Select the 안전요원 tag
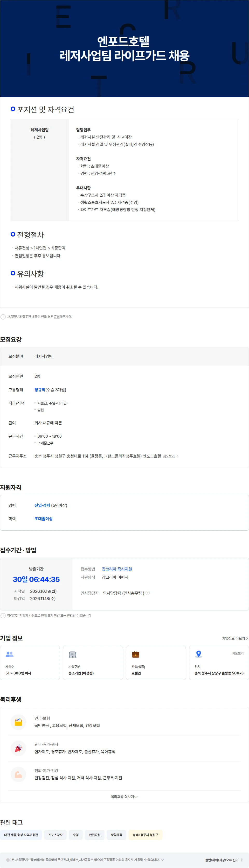The image size is (249, 868). [x=94, y=835]
